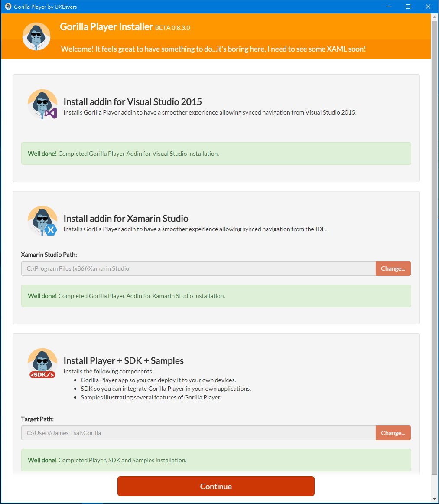
Task: Click description mentioning 'navigation from Visual Studio 2015'
Action: pyautogui.click(x=210, y=112)
